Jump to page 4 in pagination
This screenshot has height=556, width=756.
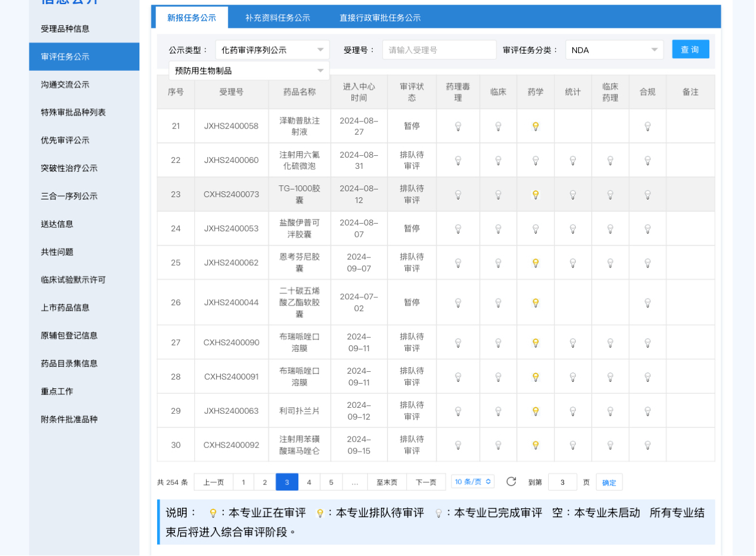309,482
